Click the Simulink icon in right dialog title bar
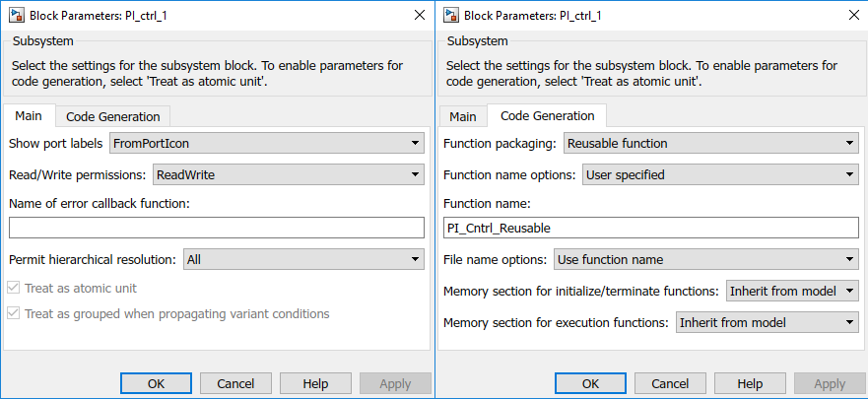The height and width of the screenshot is (399, 868). [453, 15]
